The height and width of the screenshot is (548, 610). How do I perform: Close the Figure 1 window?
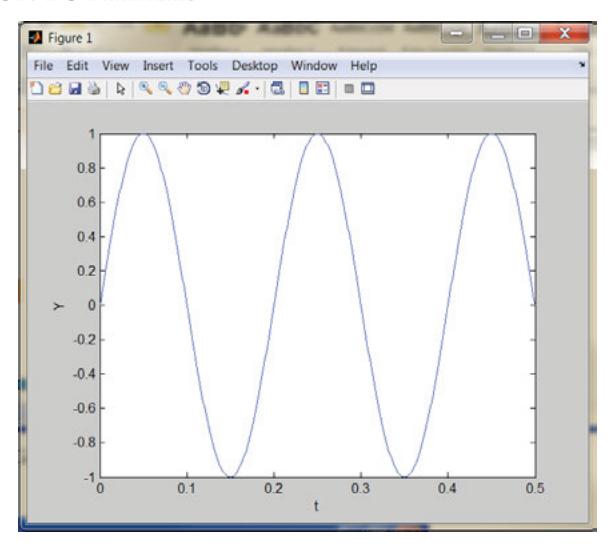[x=564, y=34]
